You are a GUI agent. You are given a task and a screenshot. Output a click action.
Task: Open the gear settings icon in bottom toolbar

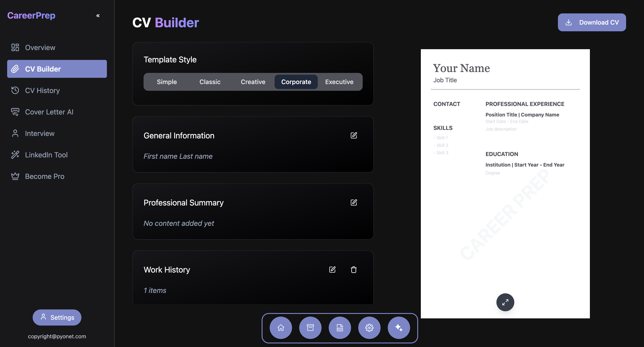pyautogui.click(x=369, y=328)
